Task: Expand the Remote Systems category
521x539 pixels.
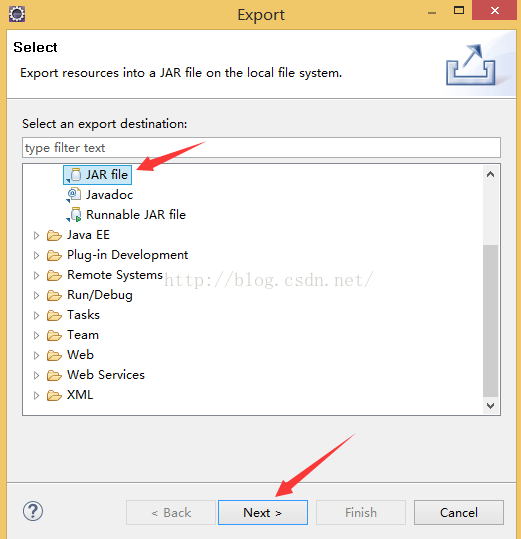Action: pyautogui.click(x=36, y=275)
